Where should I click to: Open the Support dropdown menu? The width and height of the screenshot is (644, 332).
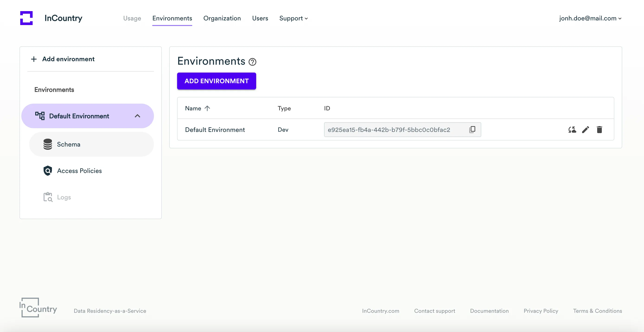(293, 18)
